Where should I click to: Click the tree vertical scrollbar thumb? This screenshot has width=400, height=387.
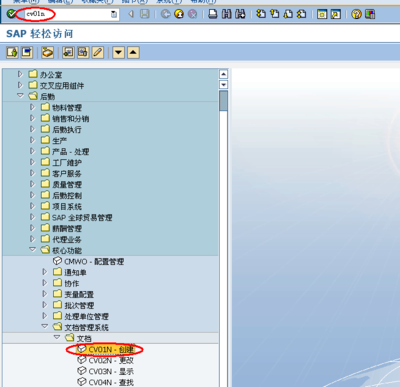pos(223,101)
